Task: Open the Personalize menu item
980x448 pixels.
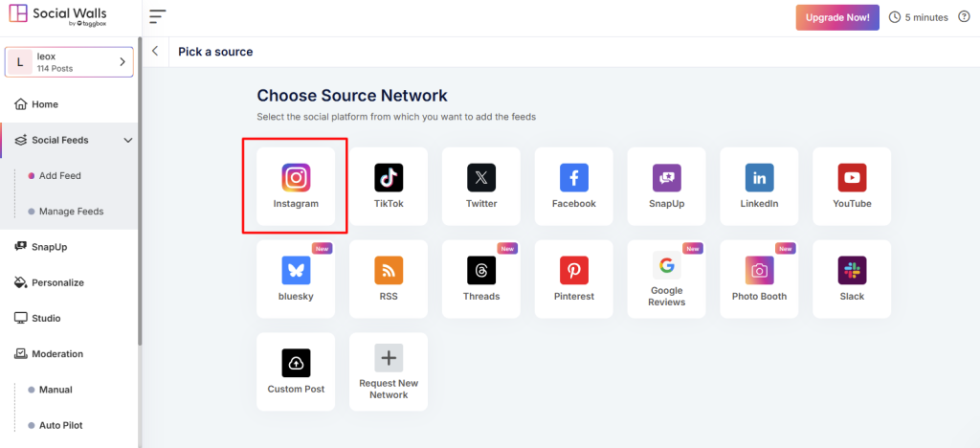Action: pos(57,282)
